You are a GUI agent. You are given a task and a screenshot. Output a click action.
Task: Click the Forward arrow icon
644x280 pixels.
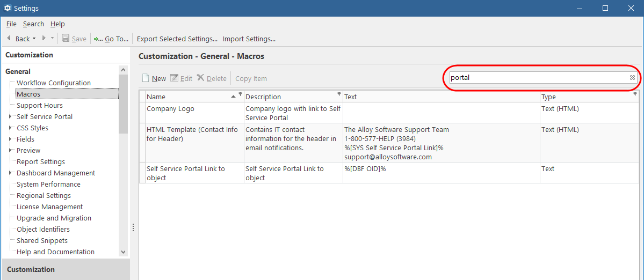tap(44, 38)
